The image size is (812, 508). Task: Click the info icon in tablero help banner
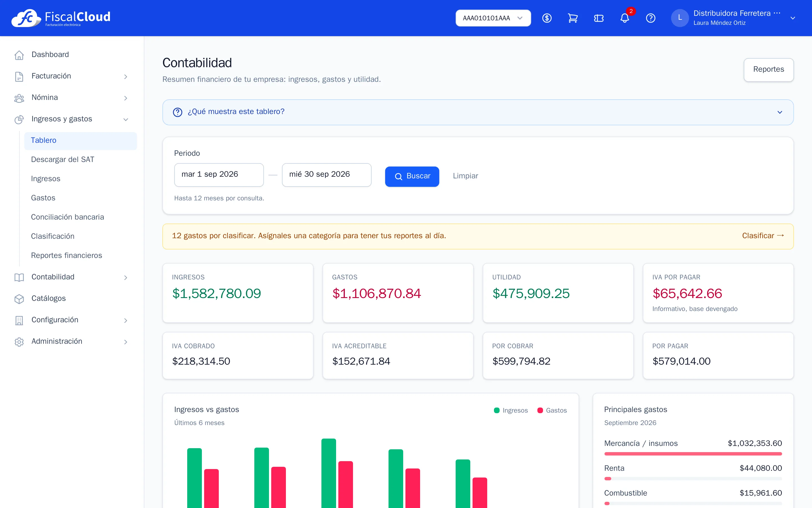coord(178,112)
